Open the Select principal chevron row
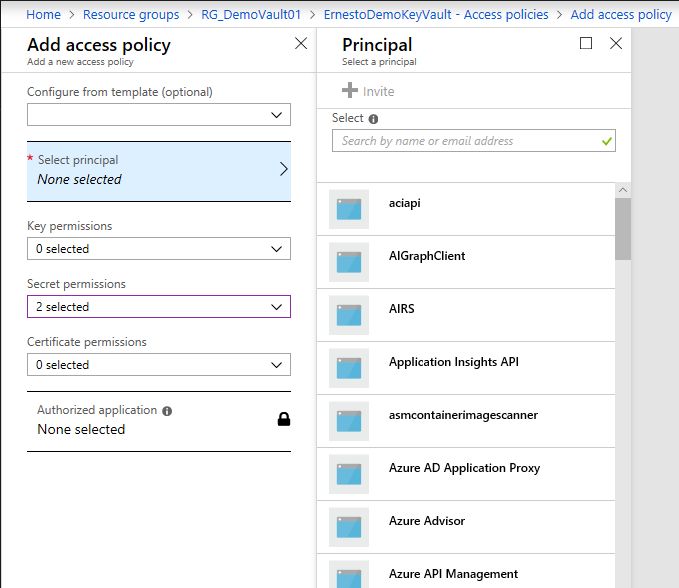 click(159, 171)
